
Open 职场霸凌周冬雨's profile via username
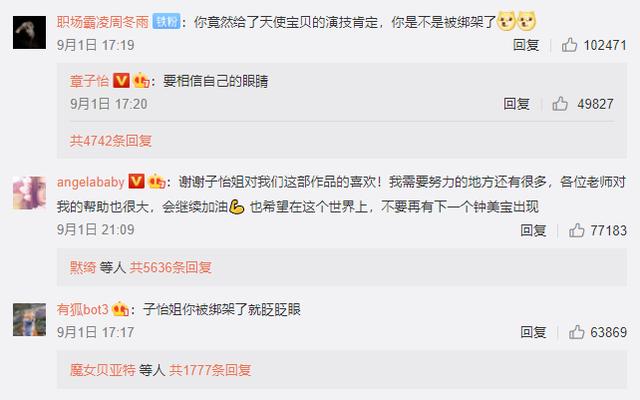(x=103, y=22)
